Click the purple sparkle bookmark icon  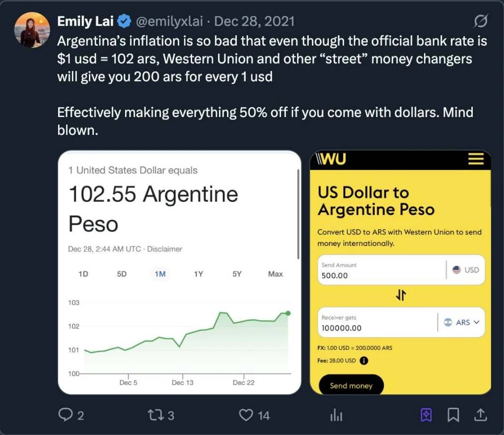426,415
